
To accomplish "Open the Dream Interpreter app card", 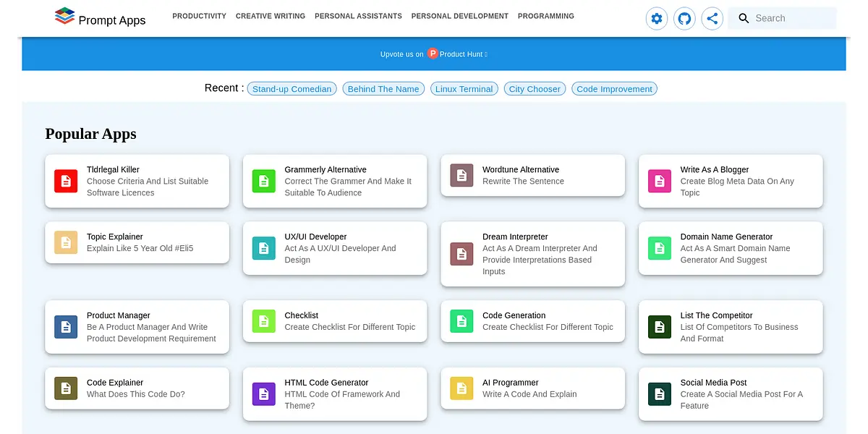I will [532, 254].
